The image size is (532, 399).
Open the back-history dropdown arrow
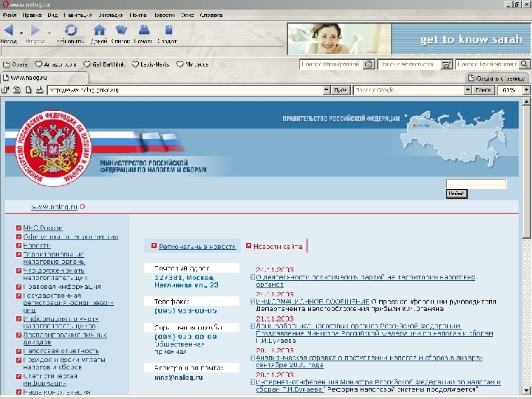[21, 33]
